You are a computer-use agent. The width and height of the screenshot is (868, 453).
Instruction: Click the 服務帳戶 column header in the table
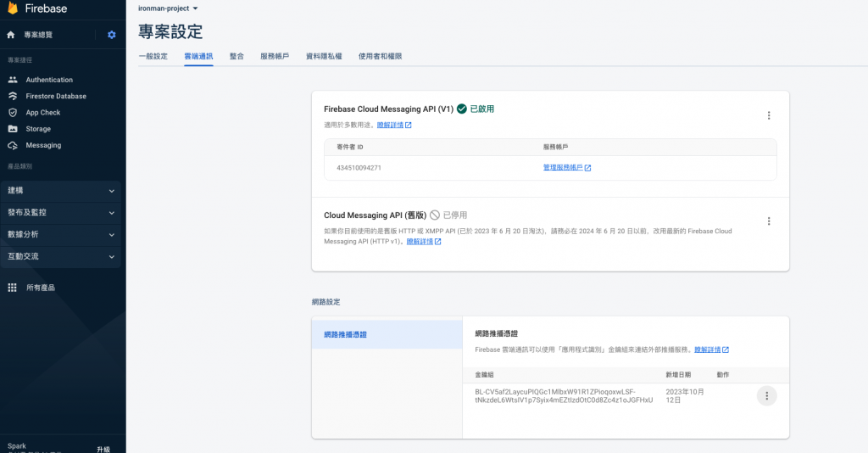coord(555,147)
